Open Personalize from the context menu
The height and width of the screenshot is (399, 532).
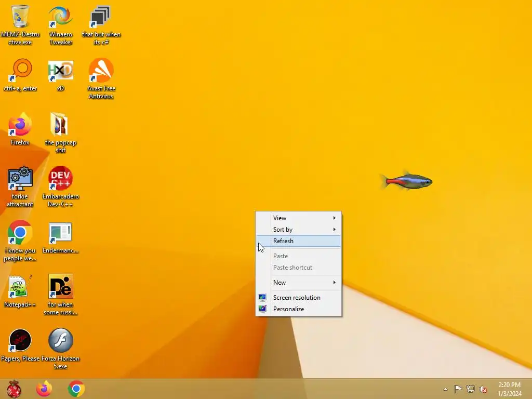[298, 309]
